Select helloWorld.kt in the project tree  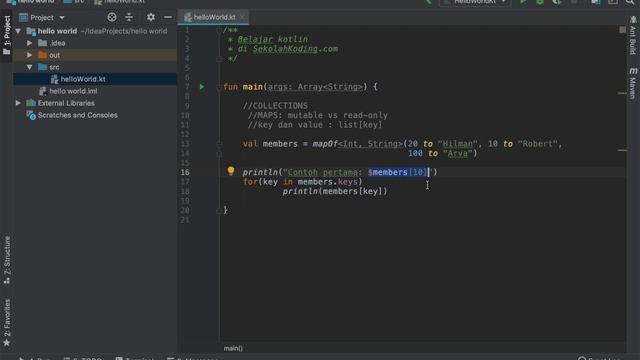pos(83,79)
